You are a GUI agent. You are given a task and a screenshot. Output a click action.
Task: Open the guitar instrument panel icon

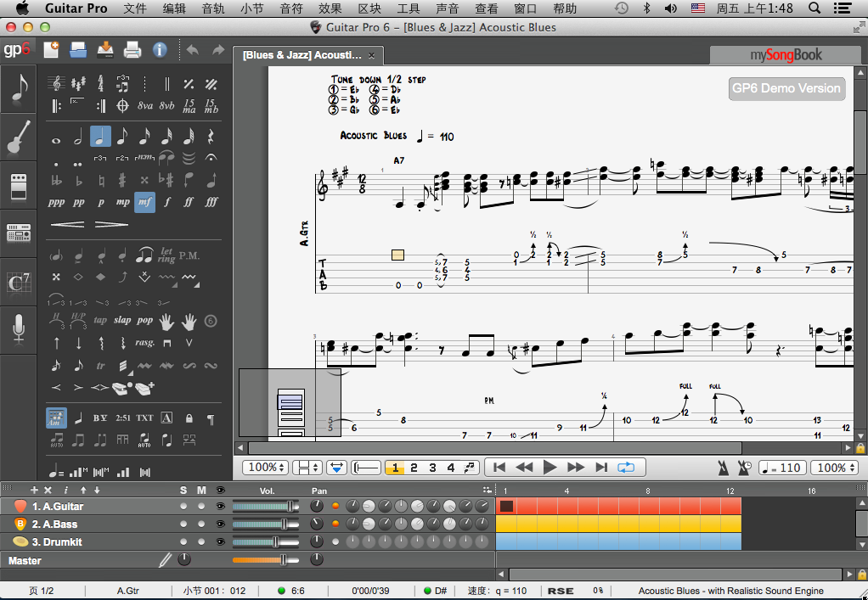coord(19,137)
